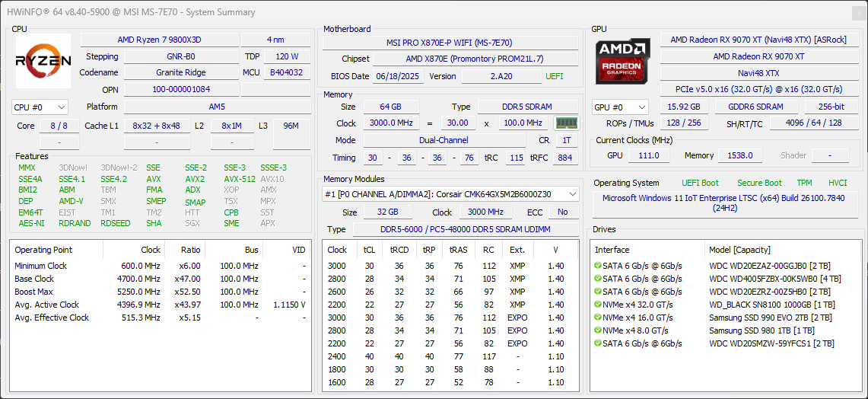The height and width of the screenshot is (399, 868).
Task: Click the PCIe v5.0 x16 link field
Action: click(758, 89)
